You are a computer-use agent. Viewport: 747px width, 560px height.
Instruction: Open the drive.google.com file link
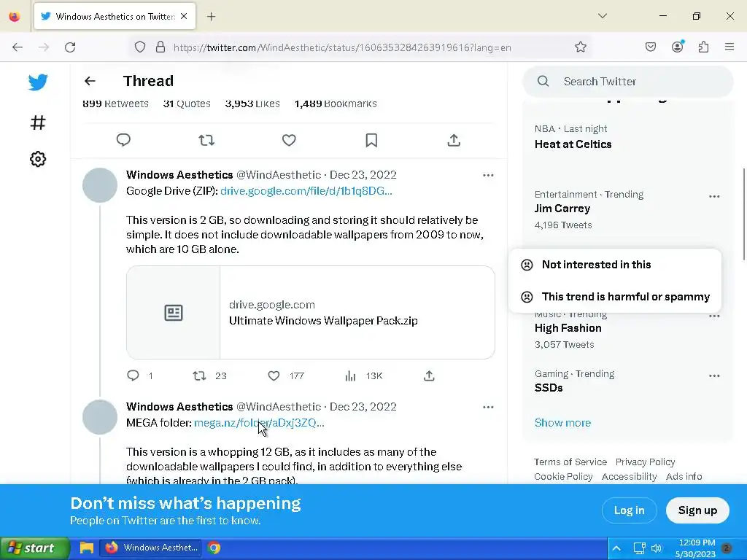point(306,191)
